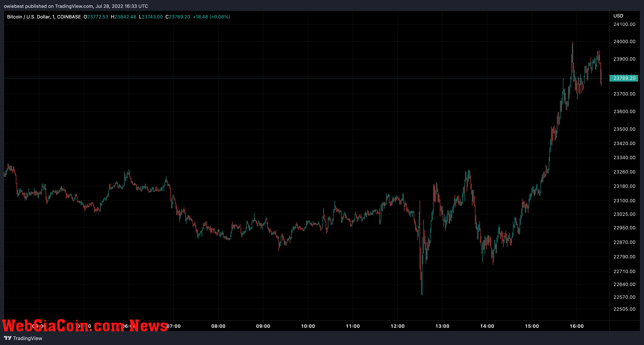Click the 23600.00 price axis label
This screenshot has width=644, height=345.
[624, 111]
